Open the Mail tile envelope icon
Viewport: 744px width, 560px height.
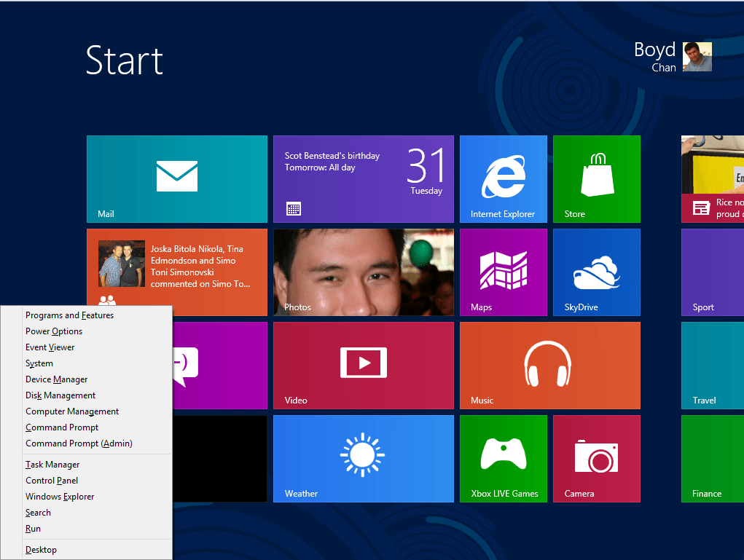click(x=176, y=176)
